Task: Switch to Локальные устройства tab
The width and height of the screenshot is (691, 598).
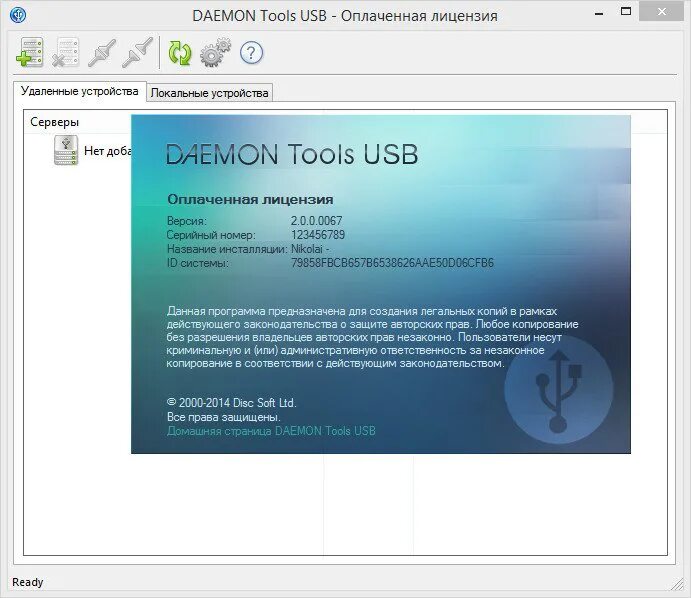Action: pyautogui.click(x=209, y=93)
